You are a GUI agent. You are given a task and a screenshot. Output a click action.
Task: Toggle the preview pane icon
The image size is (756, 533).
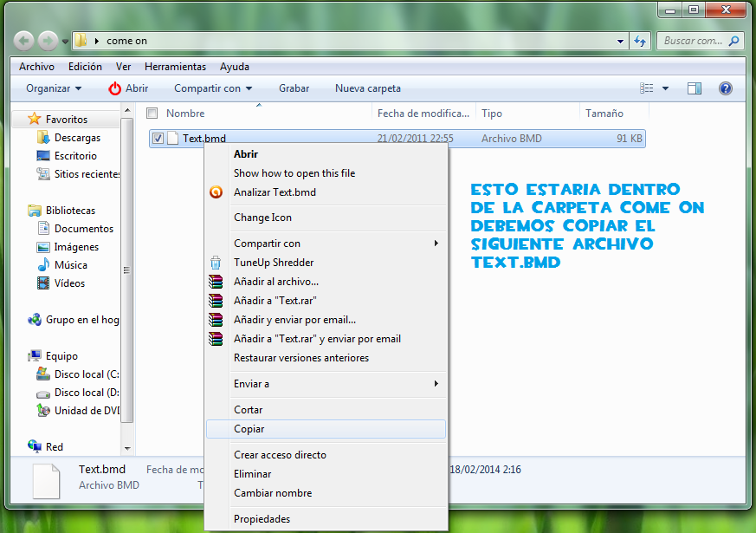tap(694, 88)
